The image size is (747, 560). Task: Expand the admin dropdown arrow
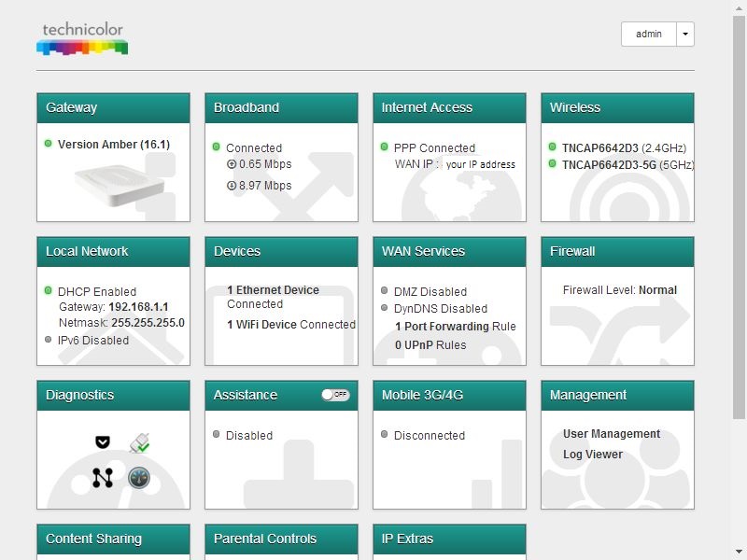coord(685,34)
